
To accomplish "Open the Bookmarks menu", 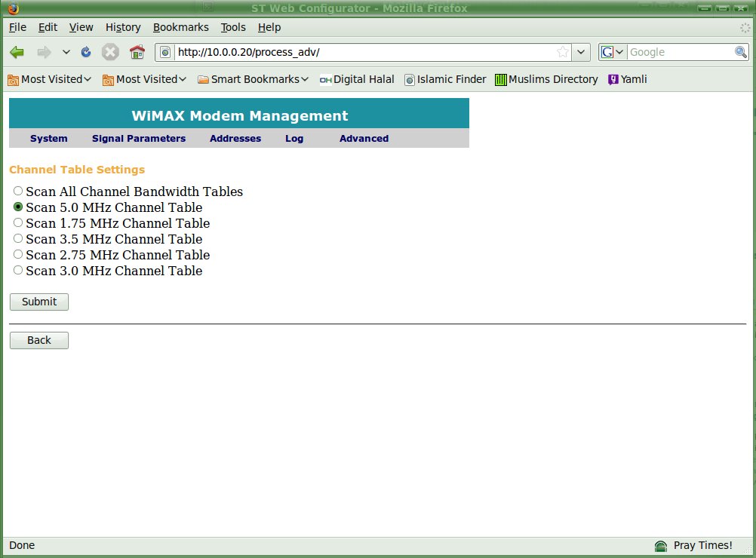I will (x=180, y=27).
